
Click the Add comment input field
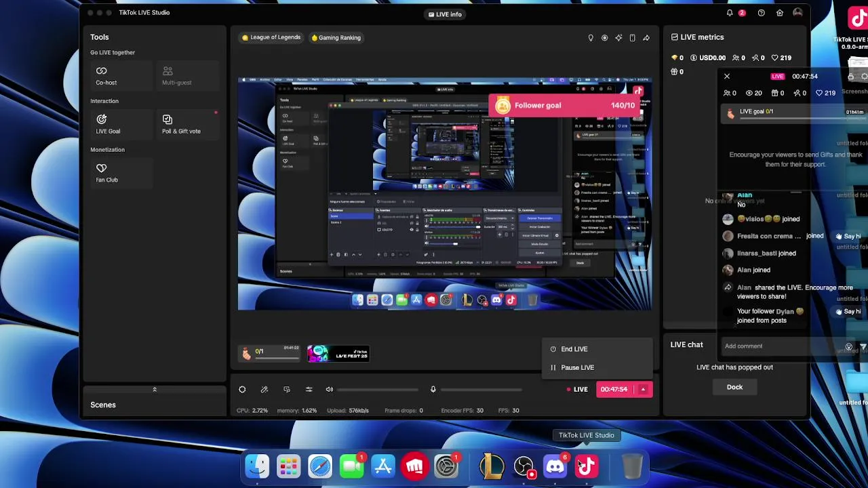pos(780,346)
